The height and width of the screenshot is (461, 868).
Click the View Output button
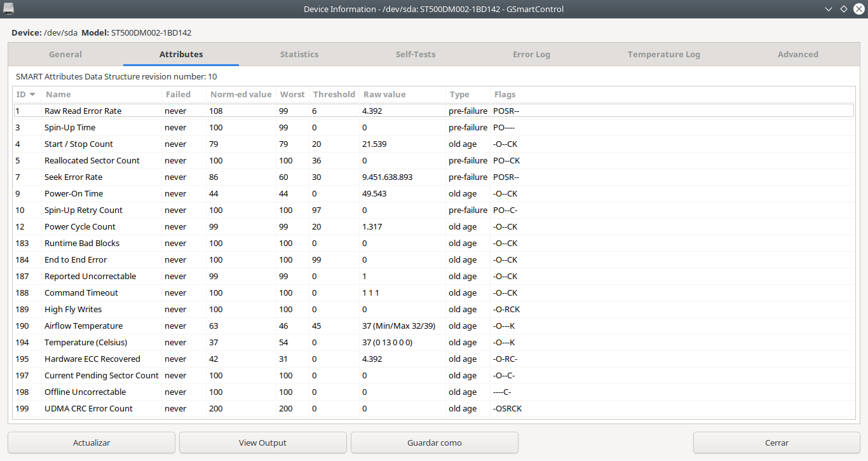point(262,443)
